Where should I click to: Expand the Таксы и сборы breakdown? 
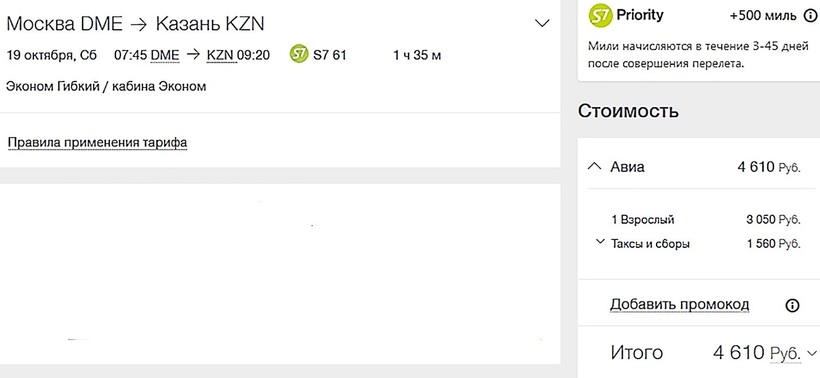click(600, 242)
